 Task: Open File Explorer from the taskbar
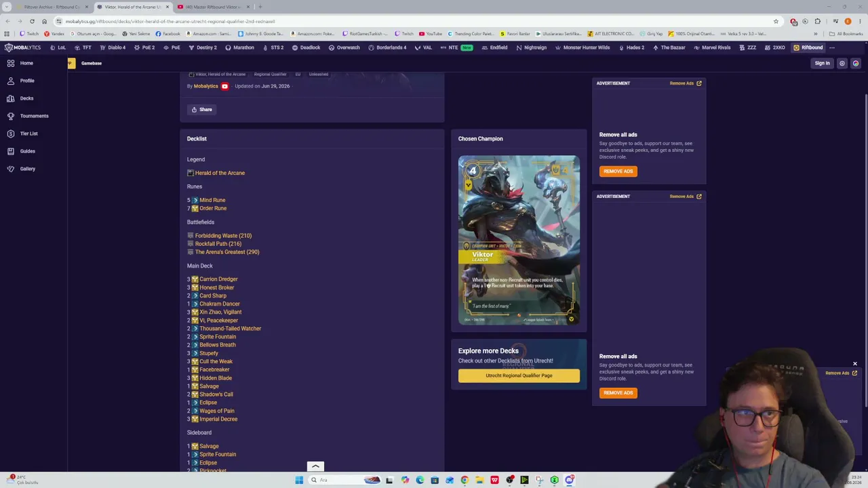(479, 480)
